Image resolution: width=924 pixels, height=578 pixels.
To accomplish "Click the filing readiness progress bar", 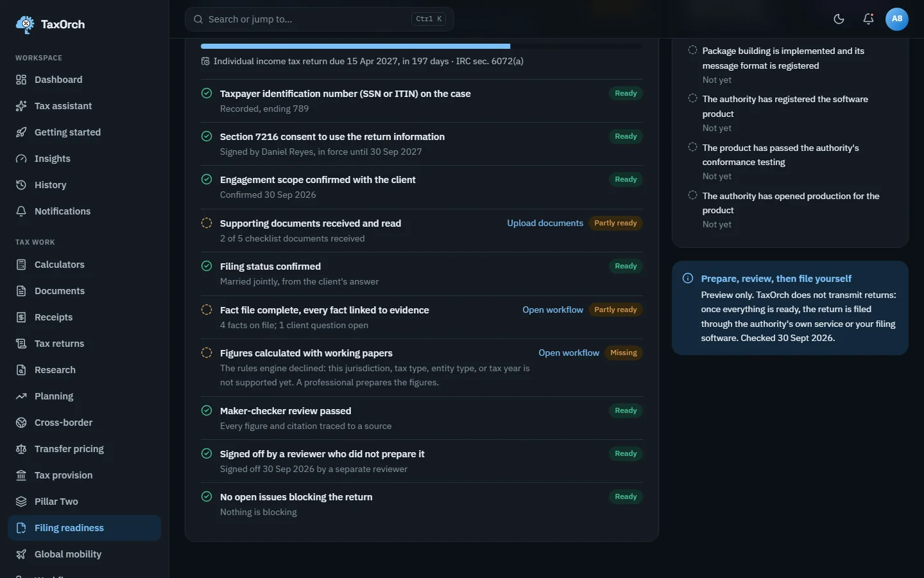I will tap(422, 46).
